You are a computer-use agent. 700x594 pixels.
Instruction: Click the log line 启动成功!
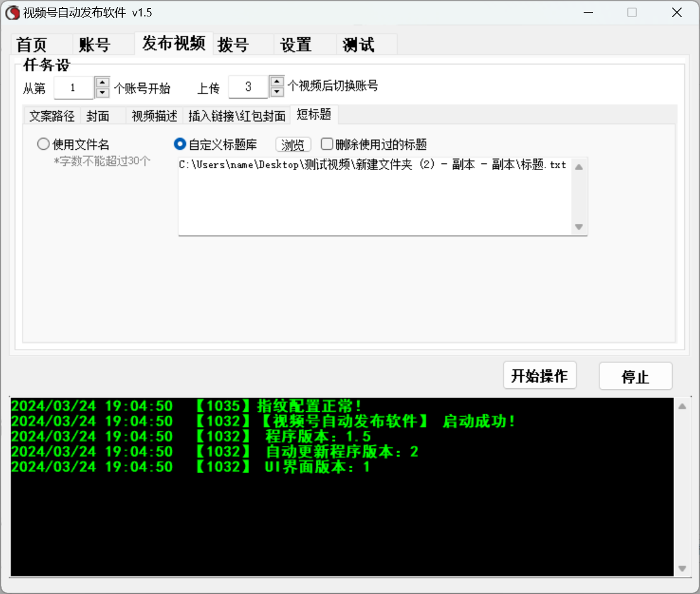264,421
